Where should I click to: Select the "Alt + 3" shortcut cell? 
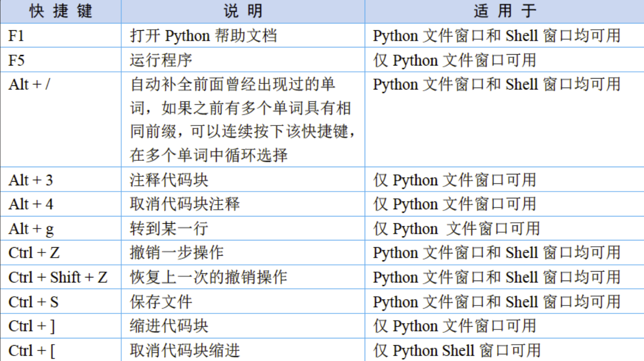click(31, 180)
